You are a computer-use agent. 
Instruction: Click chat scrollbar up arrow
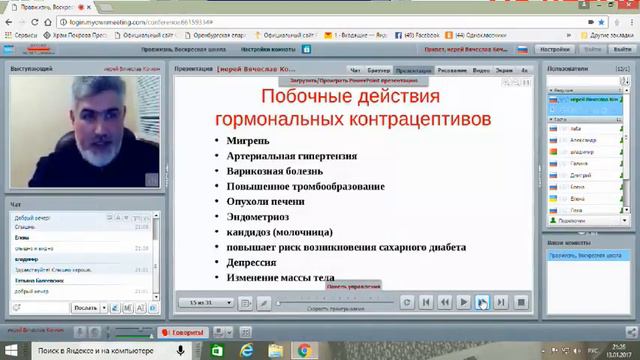pyautogui.click(x=156, y=215)
